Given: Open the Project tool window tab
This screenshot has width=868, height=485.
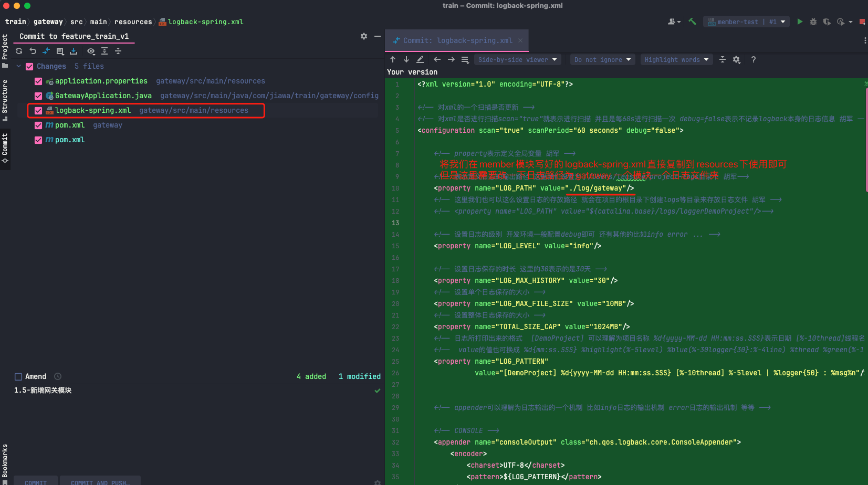Looking at the screenshot, I should (x=5, y=51).
